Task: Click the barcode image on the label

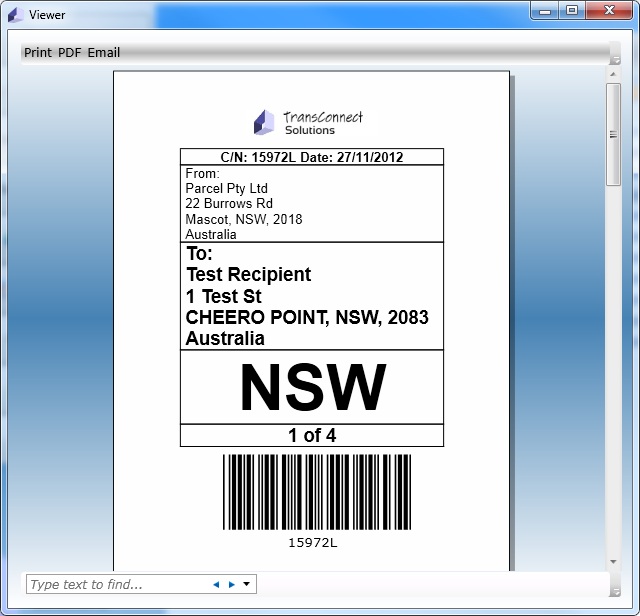Action: click(x=317, y=492)
